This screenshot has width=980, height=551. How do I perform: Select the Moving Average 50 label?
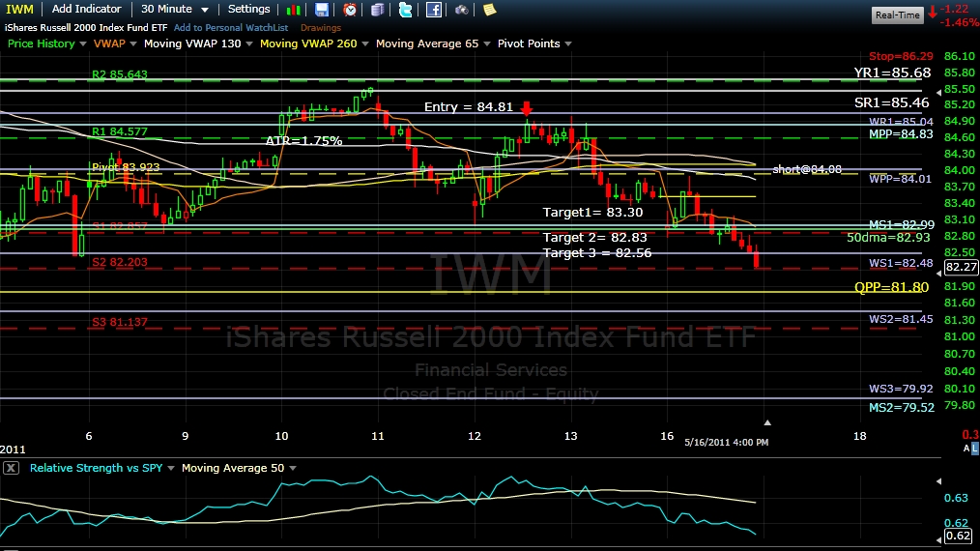233,468
